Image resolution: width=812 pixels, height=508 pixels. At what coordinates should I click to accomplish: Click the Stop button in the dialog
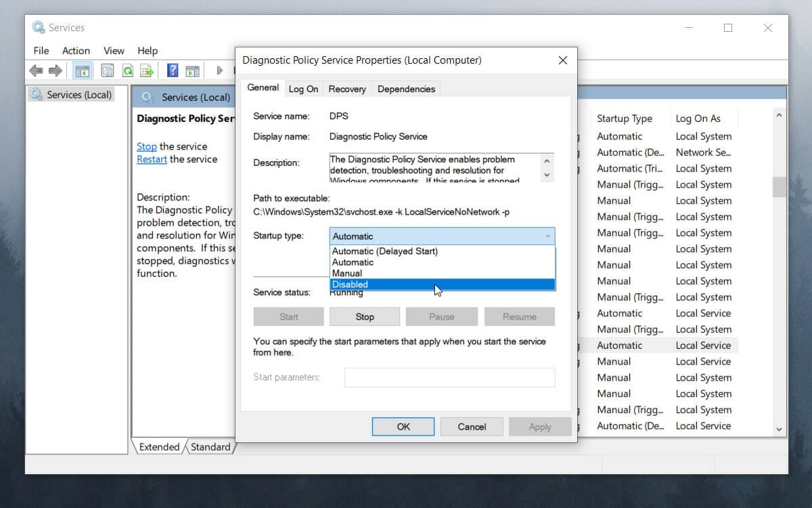tap(365, 317)
